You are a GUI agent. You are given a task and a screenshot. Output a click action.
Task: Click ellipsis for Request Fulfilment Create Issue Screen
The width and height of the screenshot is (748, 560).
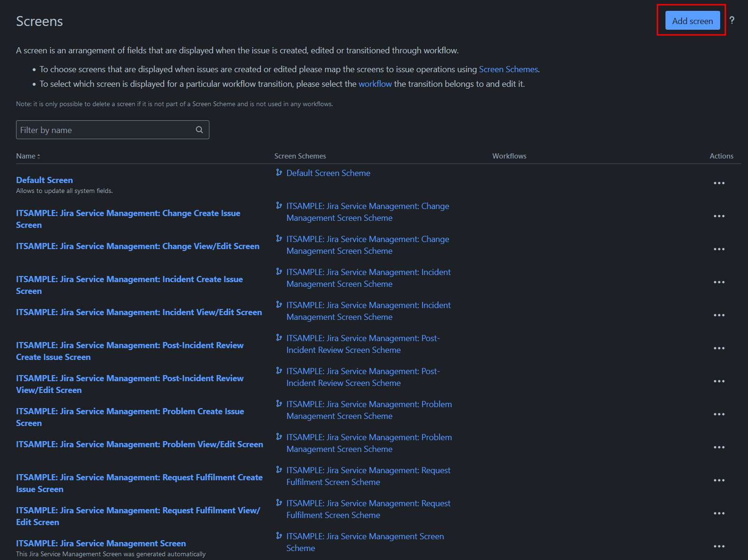click(719, 480)
